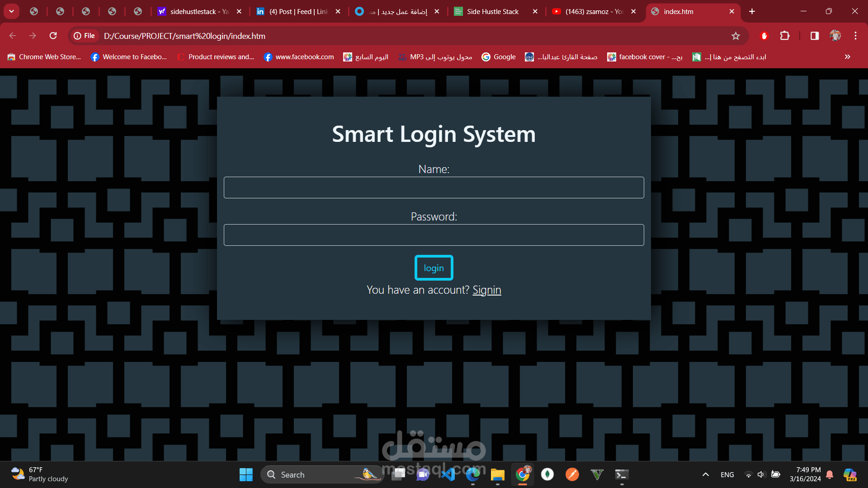Open Microsoft Edge from taskbar

coord(473,474)
